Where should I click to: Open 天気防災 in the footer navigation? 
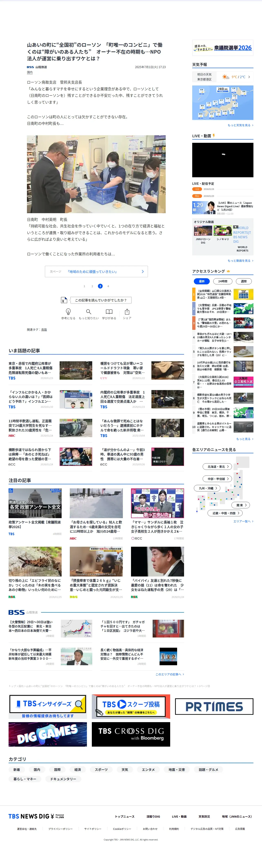coord(204,816)
